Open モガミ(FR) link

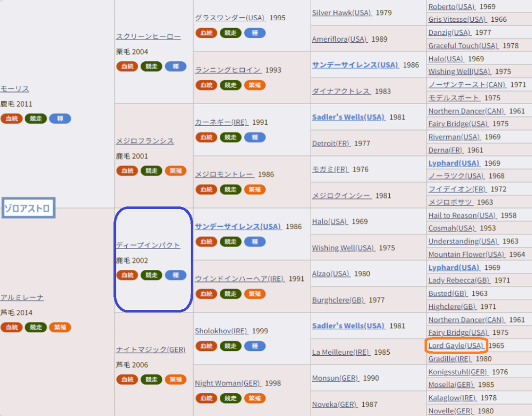(330, 170)
